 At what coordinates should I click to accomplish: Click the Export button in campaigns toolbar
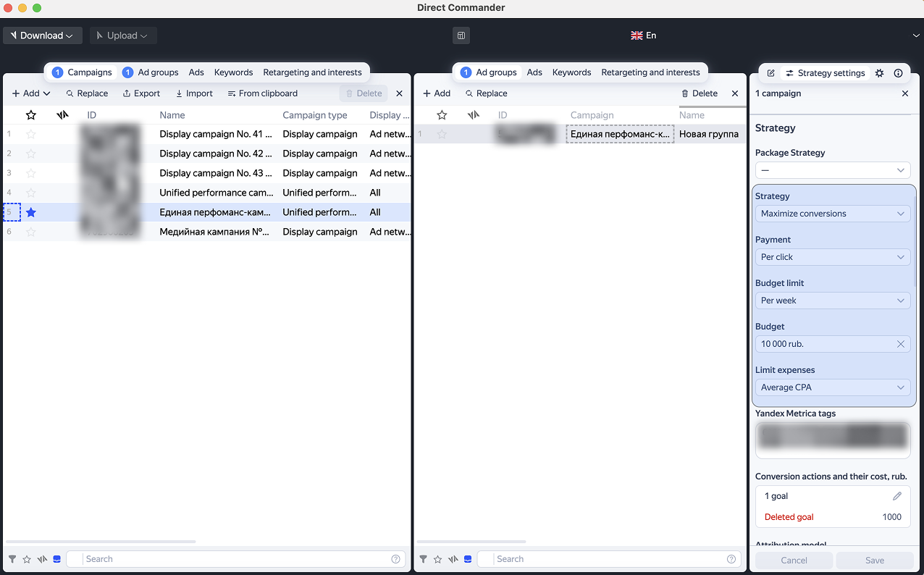[x=141, y=93]
